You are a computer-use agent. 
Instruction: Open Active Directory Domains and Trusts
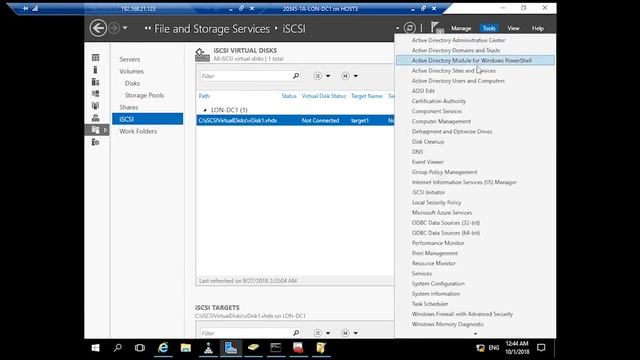[456, 50]
